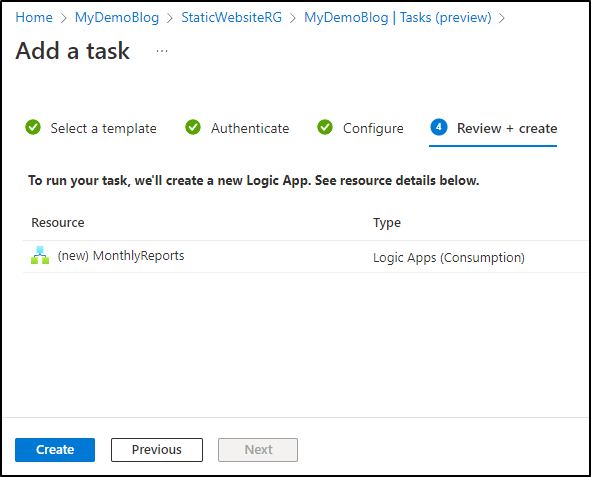Go back with the Previous button

click(157, 449)
